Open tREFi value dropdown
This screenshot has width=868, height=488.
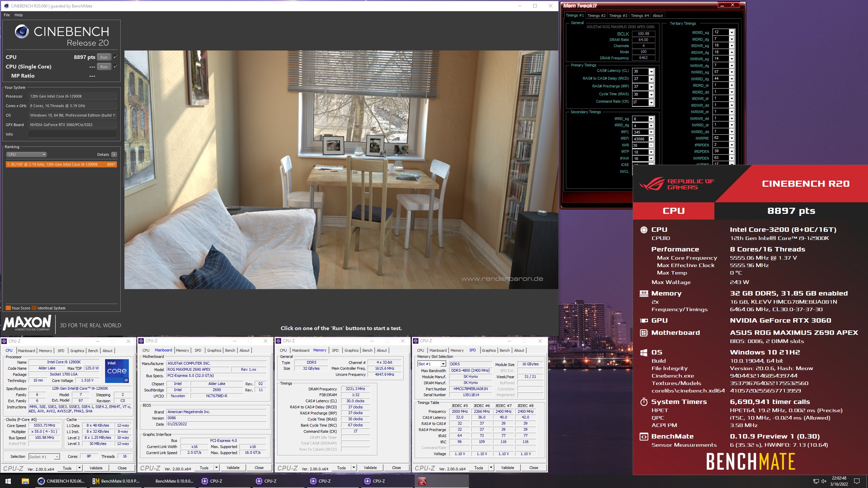(651, 139)
